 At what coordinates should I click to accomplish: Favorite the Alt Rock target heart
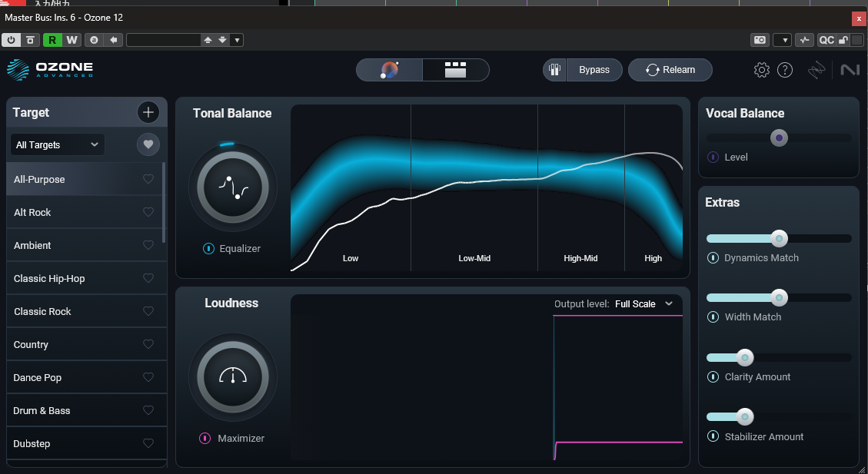(148, 212)
